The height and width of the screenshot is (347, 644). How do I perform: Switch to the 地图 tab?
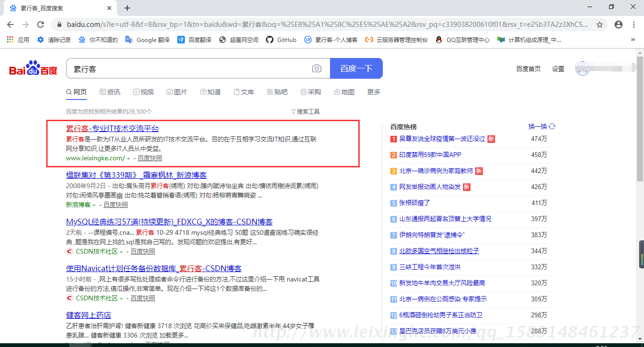coord(344,92)
